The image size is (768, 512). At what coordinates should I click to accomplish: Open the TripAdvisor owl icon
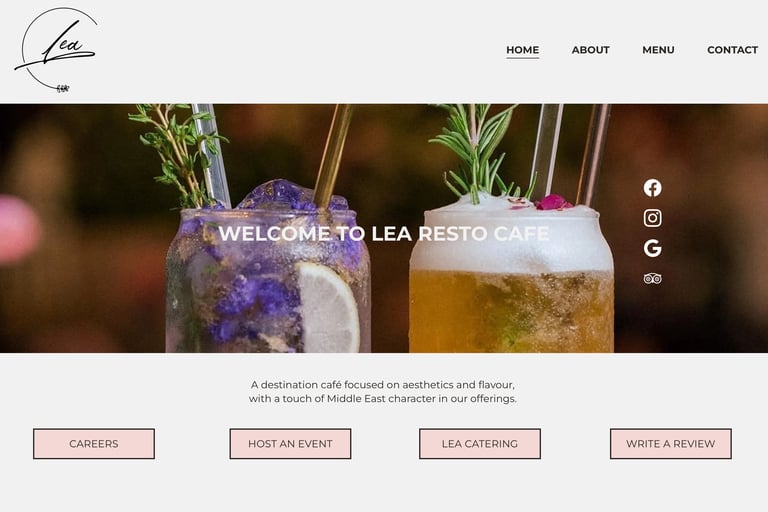click(x=652, y=279)
